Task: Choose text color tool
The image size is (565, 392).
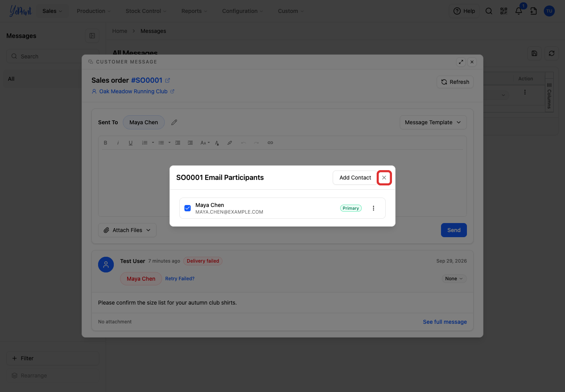Action: [x=217, y=143]
